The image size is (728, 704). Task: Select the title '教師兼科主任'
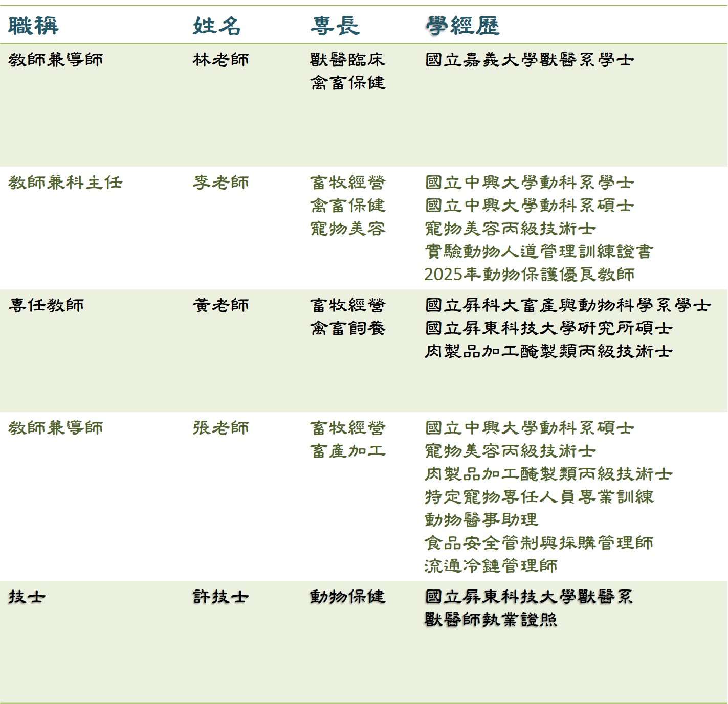point(65,183)
